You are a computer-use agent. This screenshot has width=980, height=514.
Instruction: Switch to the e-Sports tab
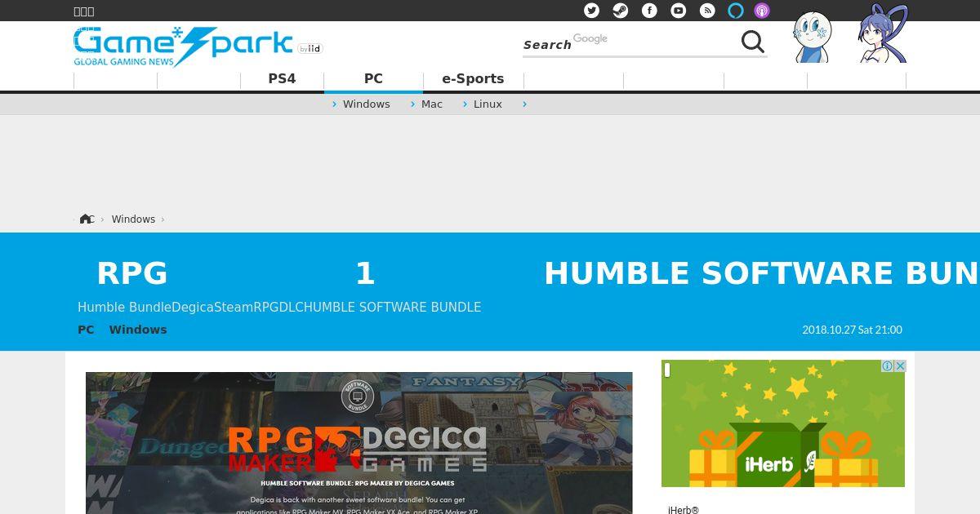[x=473, y=79]
